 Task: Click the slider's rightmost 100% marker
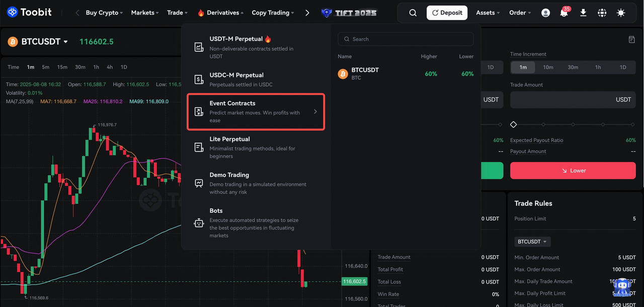pyautogui.click(x=632, y=124)
